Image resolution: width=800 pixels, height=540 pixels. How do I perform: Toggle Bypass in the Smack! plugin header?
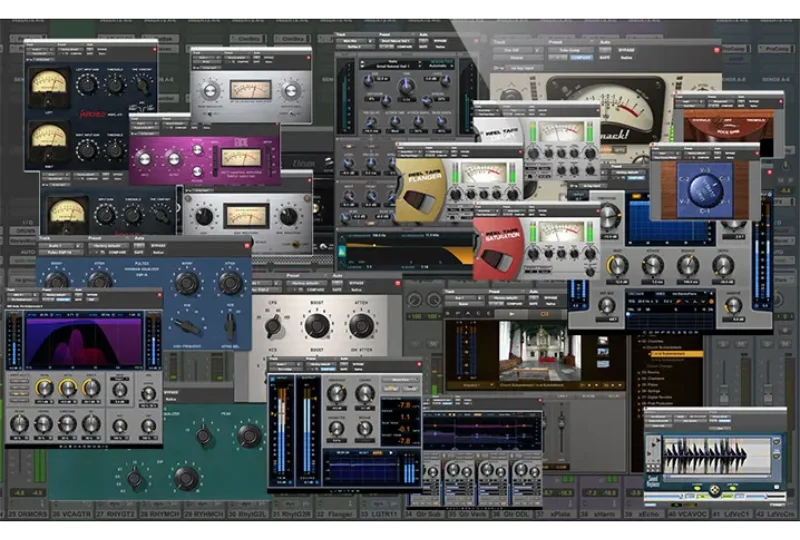pyautogui.click(x=626, y=51)
